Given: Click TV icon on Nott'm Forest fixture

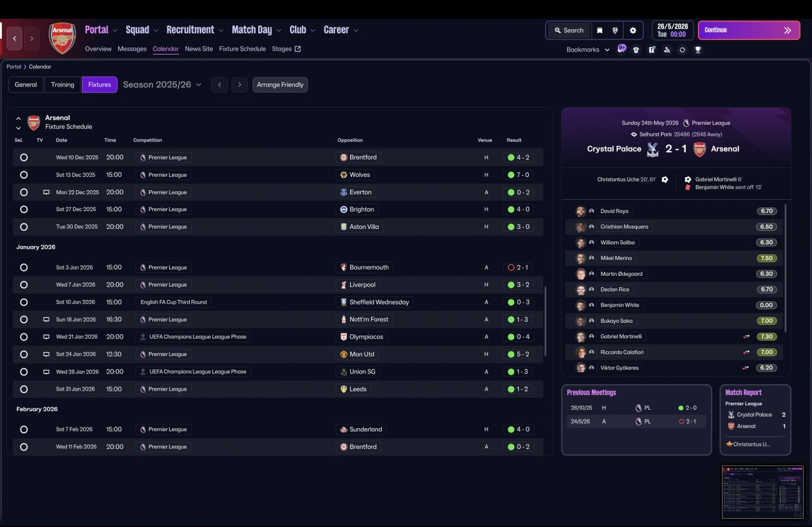Looking at the screenshot, I should pyautogui.click(x=46, y=320).
